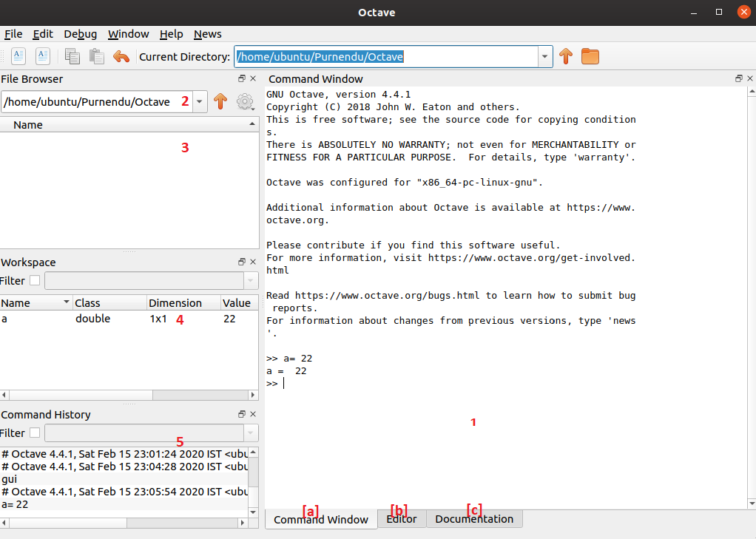This screenshot has width=756, height=539.
Task: Open the Browse Directories folder icon
Action: pyautogui.click(x=590, y=56)
